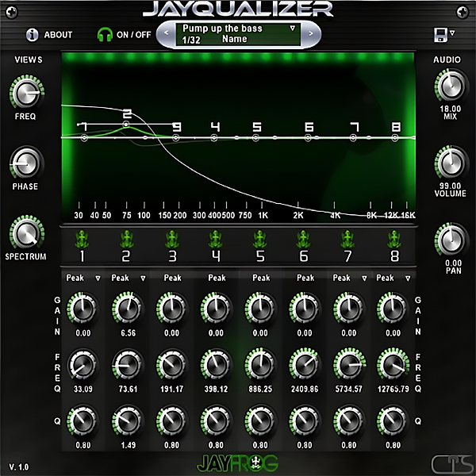
Task: Click band 5 frequency knob at 886.25
Action: click(x=260, y=364)
